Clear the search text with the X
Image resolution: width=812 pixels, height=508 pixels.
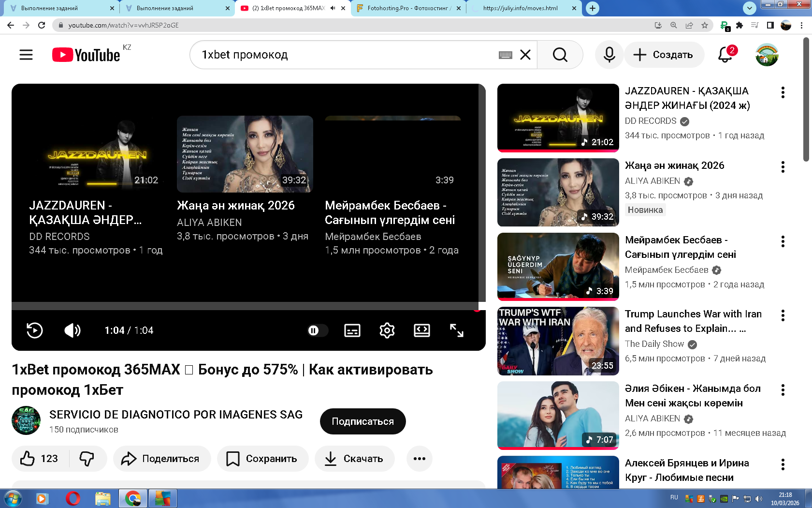point(525,55)
